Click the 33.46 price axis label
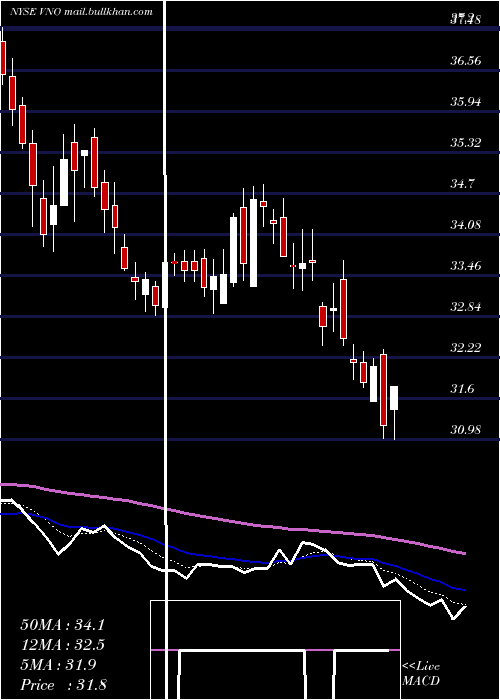Image resolution: width=500 pixels, height=700 pixels. (466, 266)
